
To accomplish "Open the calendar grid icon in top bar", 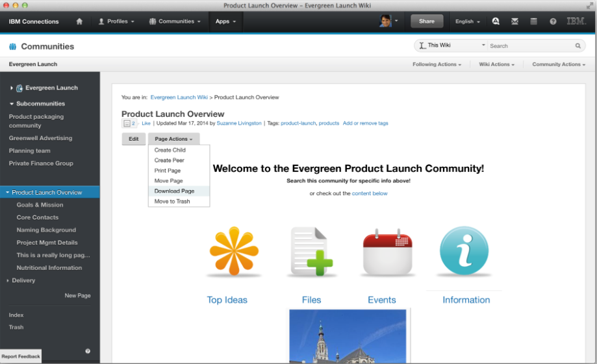I will (534, 21).
